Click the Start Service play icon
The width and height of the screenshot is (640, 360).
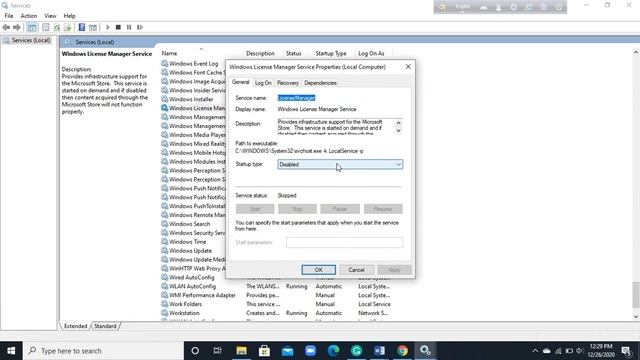pos(108,27)
